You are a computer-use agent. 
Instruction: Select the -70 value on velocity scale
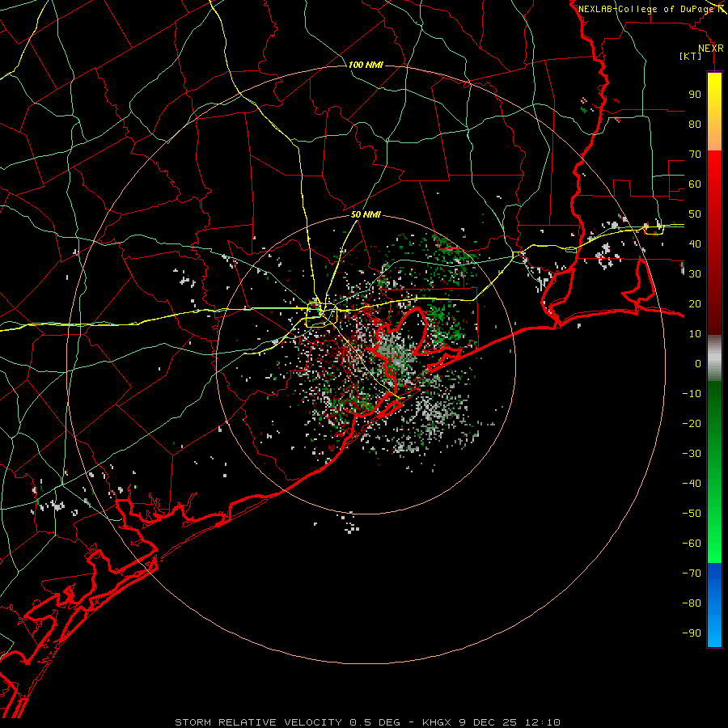pos(692,574)
